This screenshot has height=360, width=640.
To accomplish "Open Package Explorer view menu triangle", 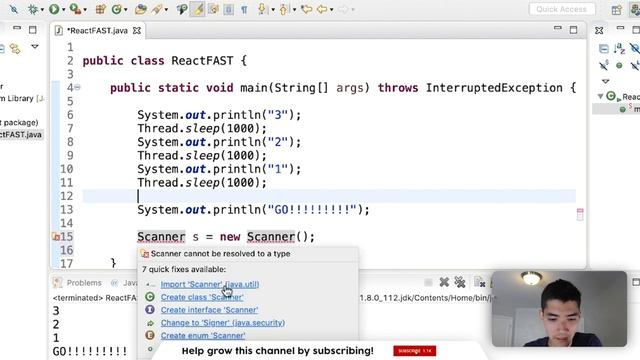I will (x=35, y=47).
